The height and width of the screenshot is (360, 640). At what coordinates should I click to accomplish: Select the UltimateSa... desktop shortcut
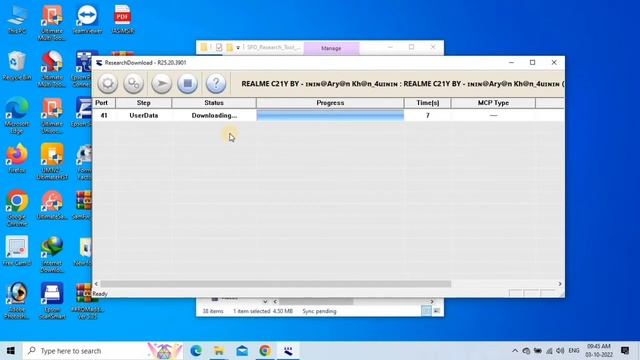[52, 205]
